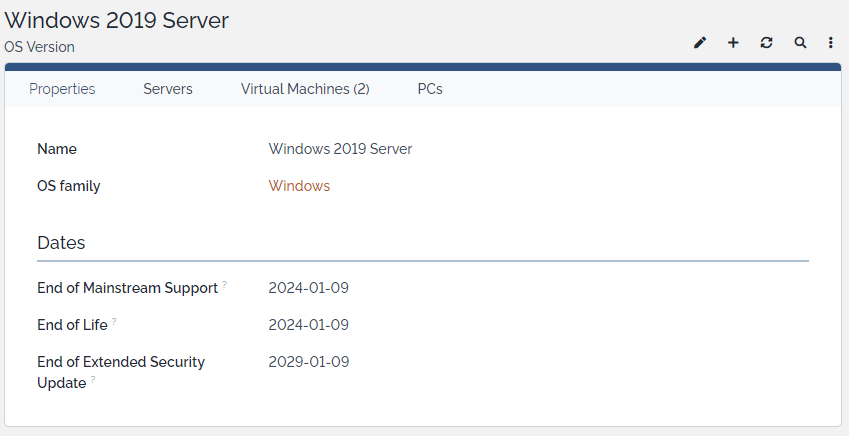Click the page title Windows 2019 Server
The image size is (849, 436).
(x=116, y=21)
